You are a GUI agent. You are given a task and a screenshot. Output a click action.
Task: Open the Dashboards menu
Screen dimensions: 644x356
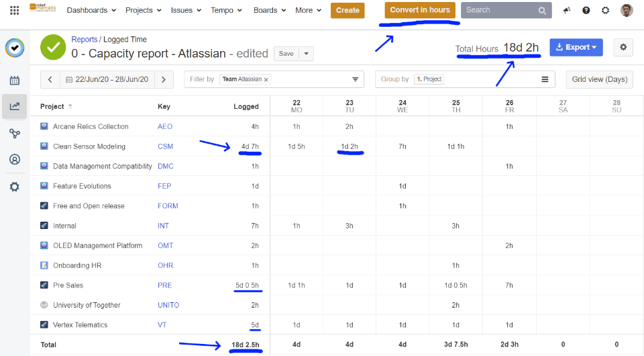[91, 10]
